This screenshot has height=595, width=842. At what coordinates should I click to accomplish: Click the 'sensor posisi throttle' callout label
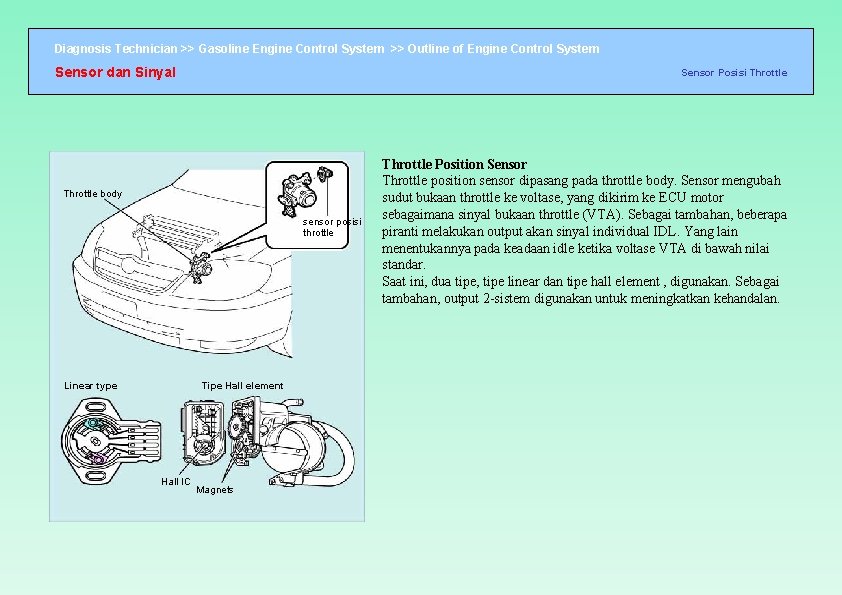click(331, 227)
